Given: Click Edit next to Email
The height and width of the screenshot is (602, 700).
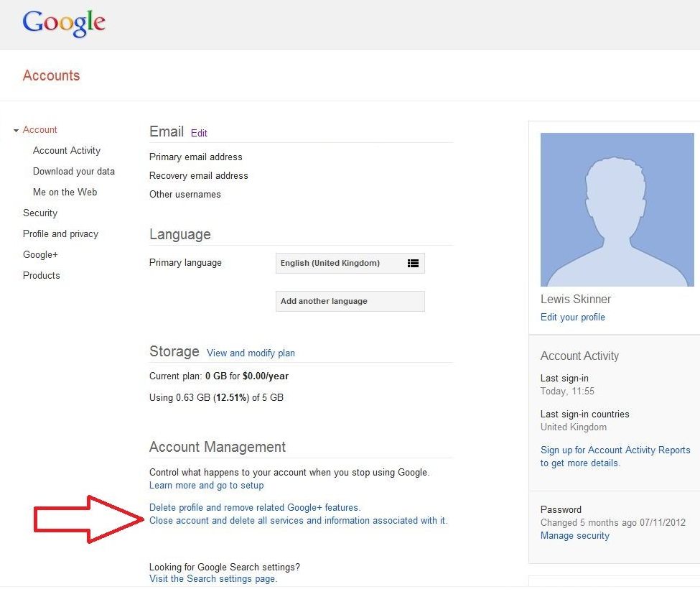Looking at the screenshot, I should [199, 133].
